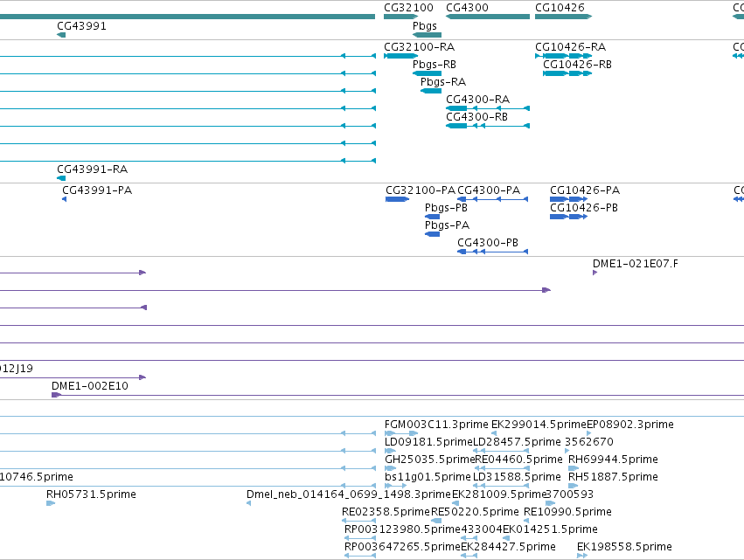This screenshot has width=744, height=560.
Task: Open the CG32100-RA transcript label
Action: pyautogui.click(x=420, y=47)
